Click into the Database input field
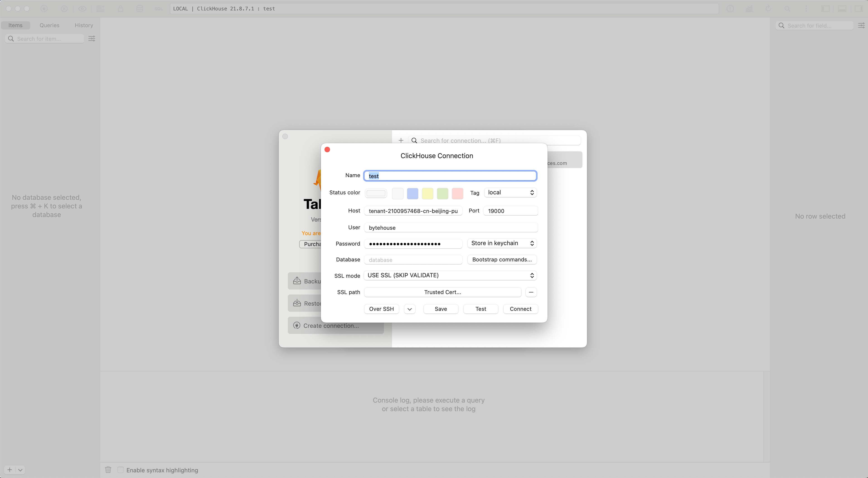This screenshot has width=868, height=478. coord(413,260)
